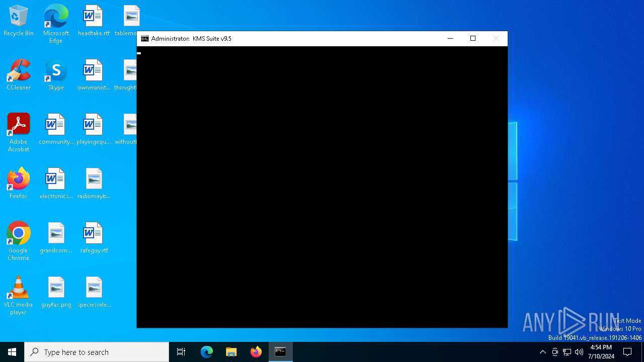Open Firefox from the taskbar
Viewport: 644px width, 362px height.
(256, 352)
